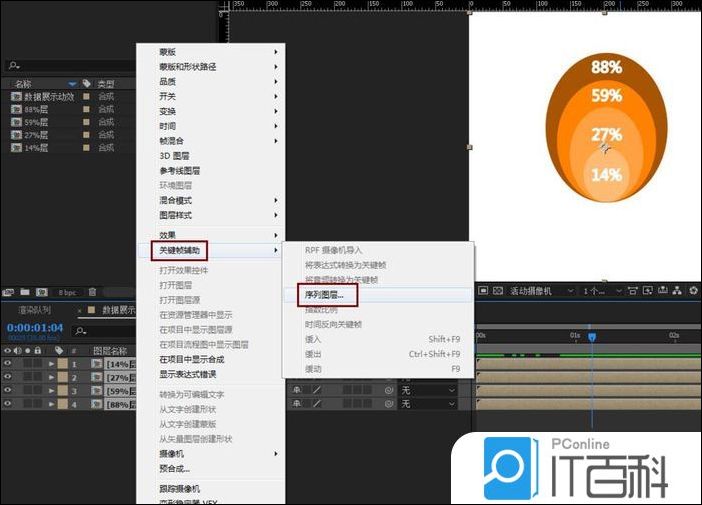Click the video eye column header icon

(x=7, y=351)
